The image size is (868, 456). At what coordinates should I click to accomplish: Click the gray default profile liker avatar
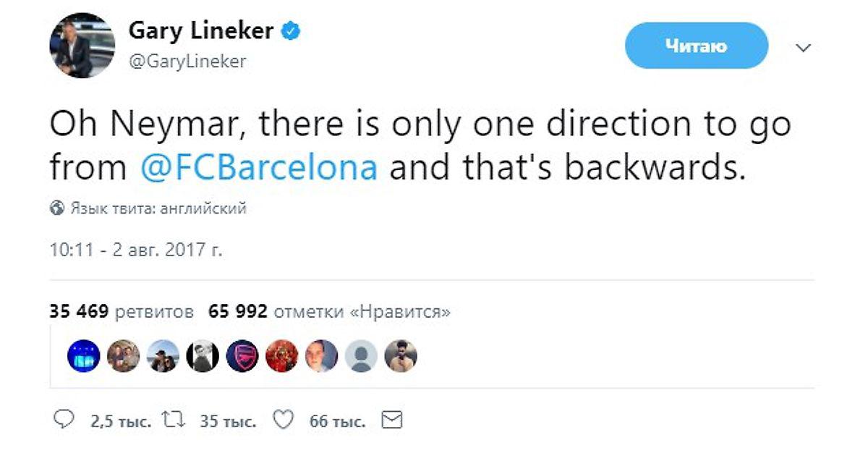[361, 356]
